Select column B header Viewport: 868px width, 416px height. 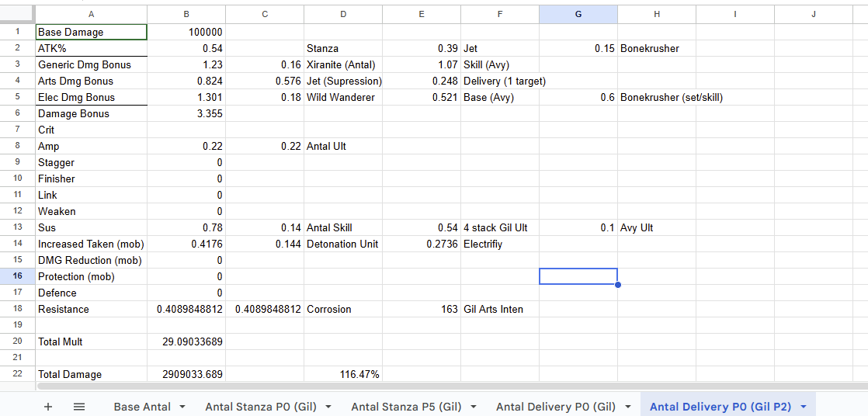pyautogui.click(x=186, y=15)
